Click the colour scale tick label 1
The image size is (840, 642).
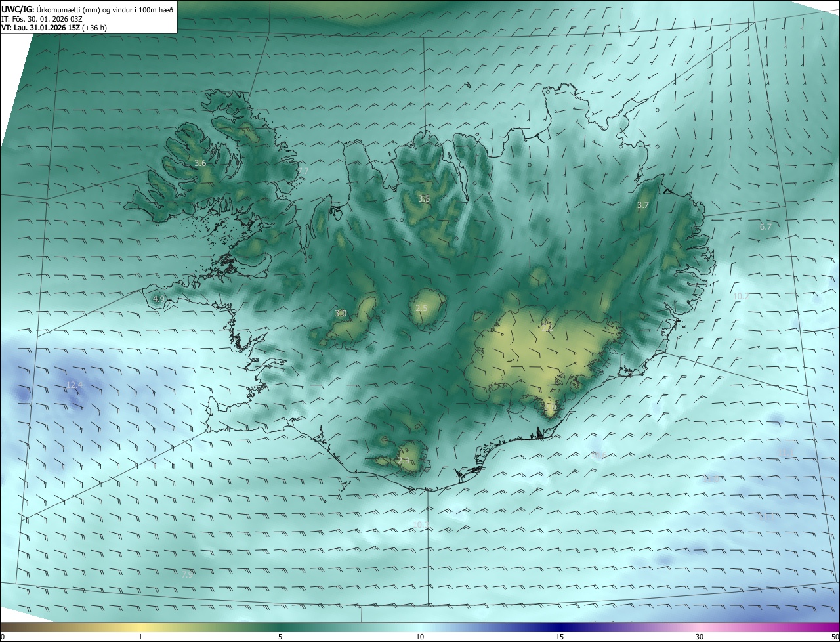click(x=140, y=637)
